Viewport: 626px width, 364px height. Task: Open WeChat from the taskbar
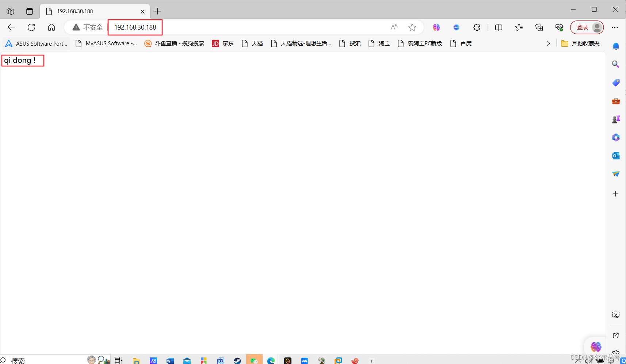[254, 360]
